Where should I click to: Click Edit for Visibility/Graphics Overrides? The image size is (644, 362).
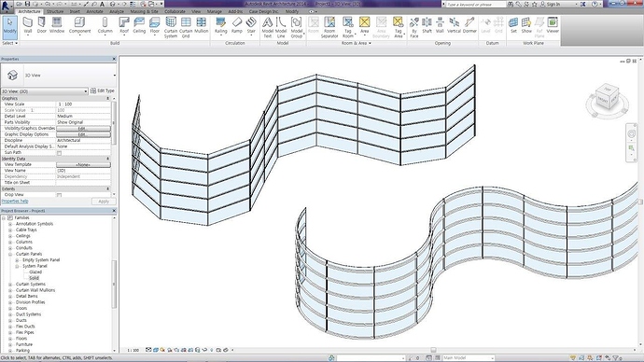[x=83, y=129]
